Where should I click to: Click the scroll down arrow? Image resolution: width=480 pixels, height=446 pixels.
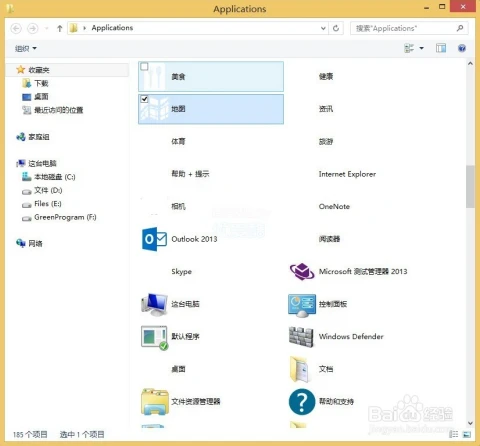(470, 423)
